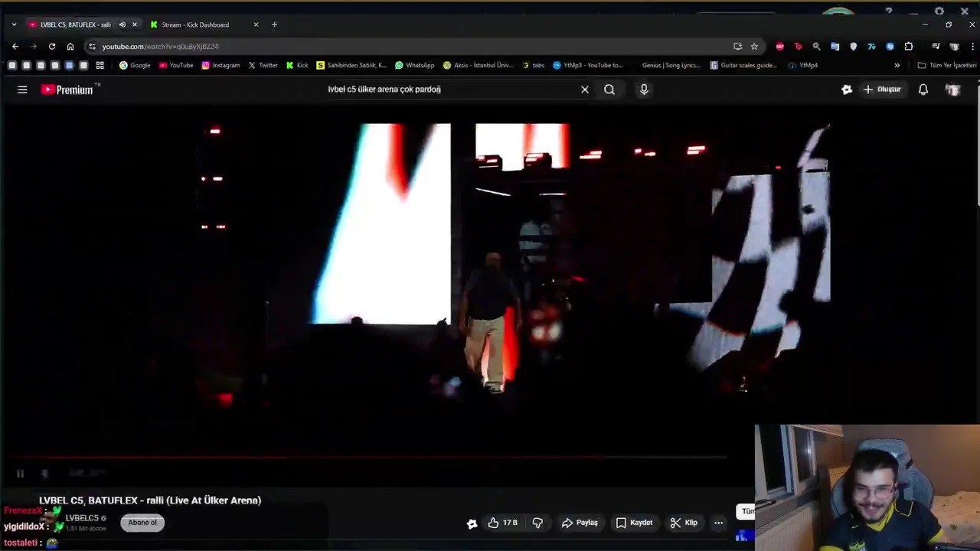Viewport: 980px width, 551px height.
Task: Click the icon left of the like button
Action: 472,523
